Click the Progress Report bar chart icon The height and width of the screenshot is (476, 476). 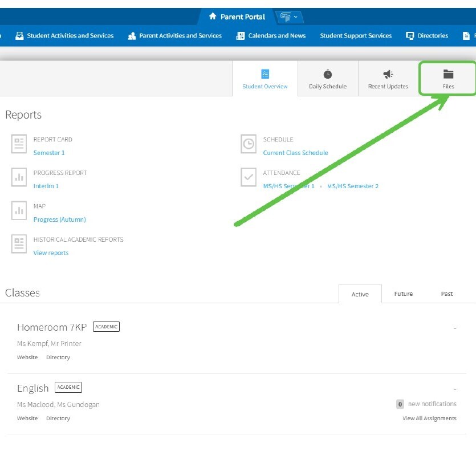(x=19, y=177)
